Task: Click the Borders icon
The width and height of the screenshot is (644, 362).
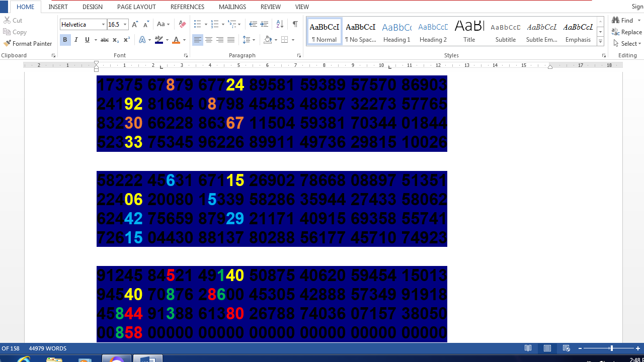Action: click(285, 40)
